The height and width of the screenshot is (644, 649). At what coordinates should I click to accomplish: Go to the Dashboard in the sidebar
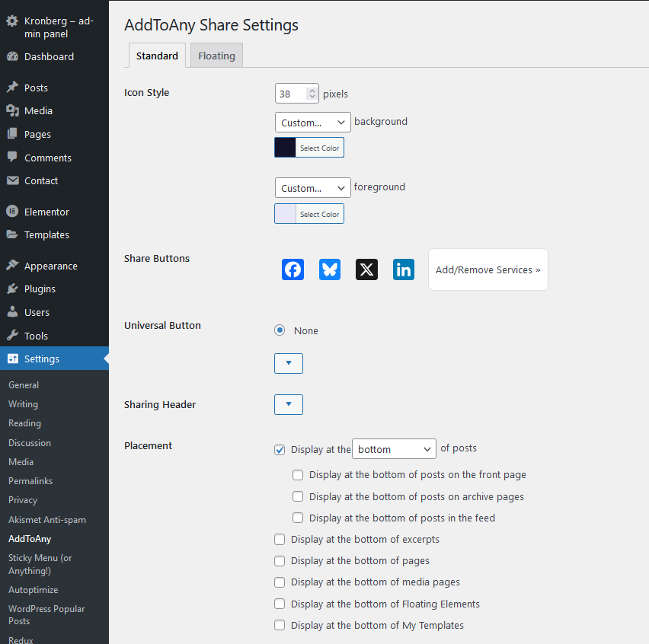coord(49,56)
